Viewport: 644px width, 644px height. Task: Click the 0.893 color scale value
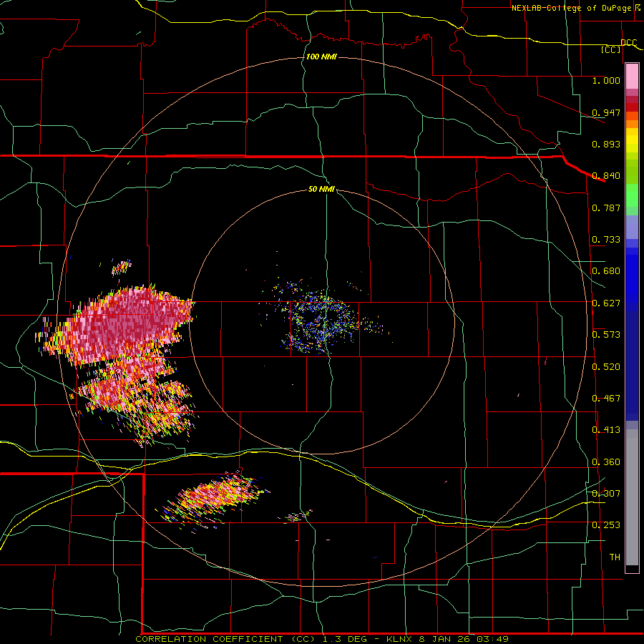(606, 144)
